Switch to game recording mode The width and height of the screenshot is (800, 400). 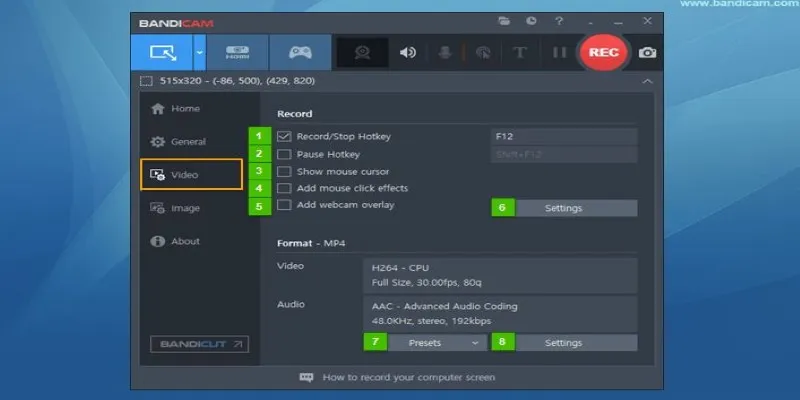coord(300,53)
